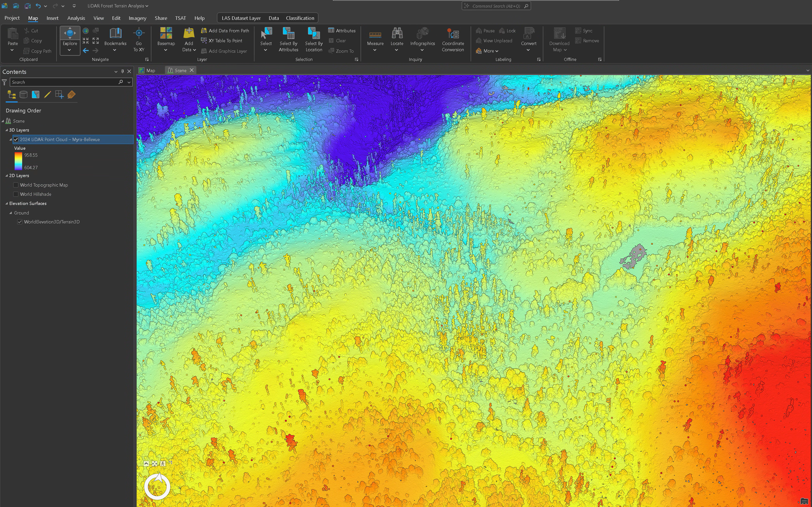
Task: Open the Attributes pane
Action: click(342, 31)
